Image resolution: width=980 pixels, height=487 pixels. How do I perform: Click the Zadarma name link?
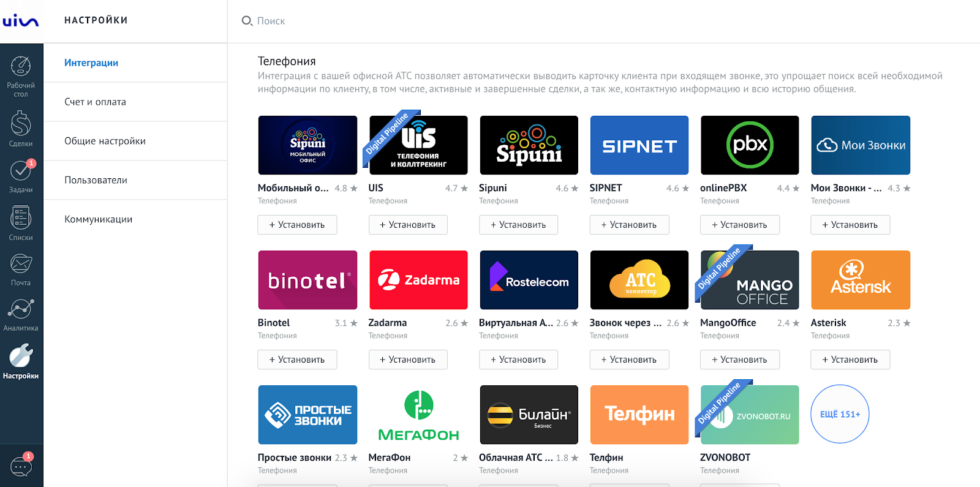tap(387, 323)
